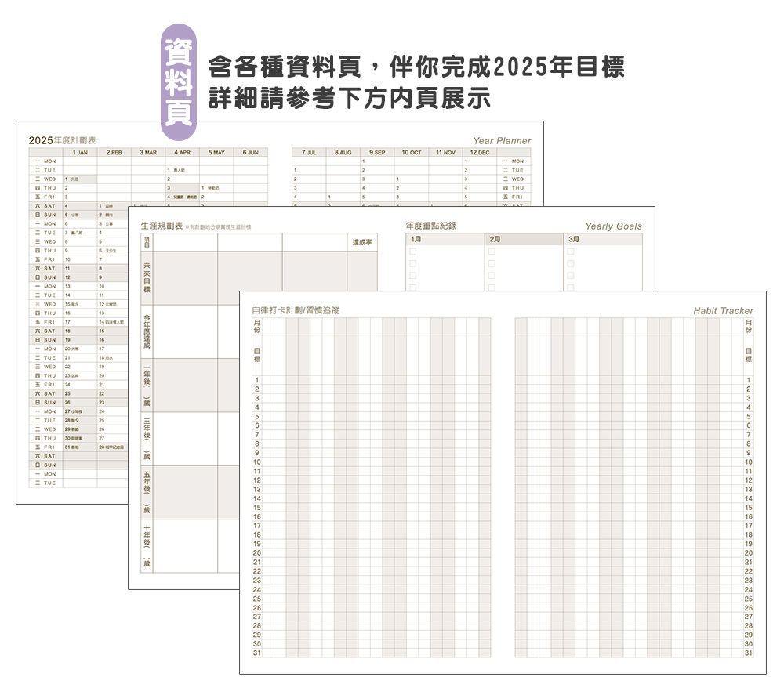Click day 15 on left habit page
Viewport: 784px width, 695px height.
click(x=257, y=508)
